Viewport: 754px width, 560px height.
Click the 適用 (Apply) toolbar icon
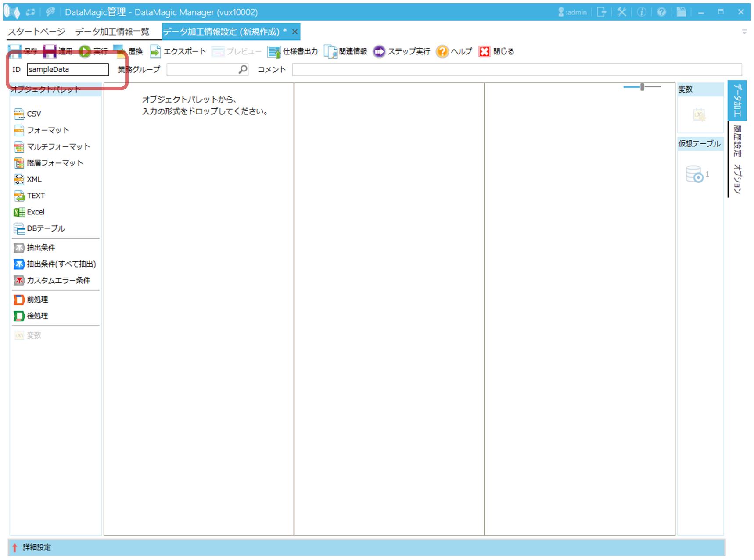pyautogui.click(x=49, y=51)
